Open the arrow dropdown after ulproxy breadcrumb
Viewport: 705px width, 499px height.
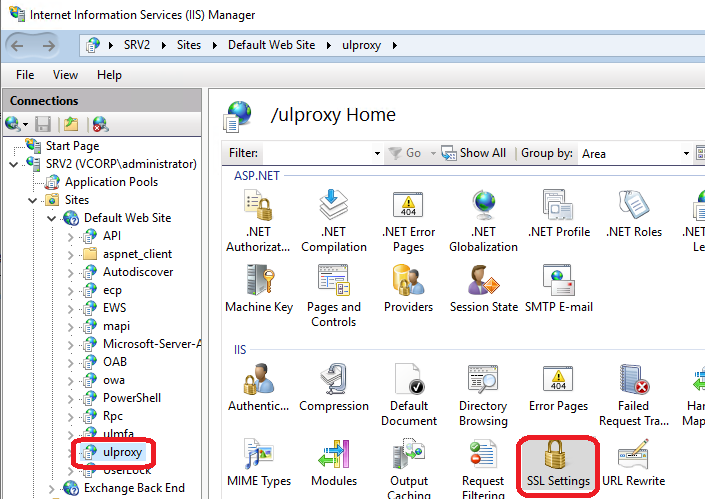[395, 45]
